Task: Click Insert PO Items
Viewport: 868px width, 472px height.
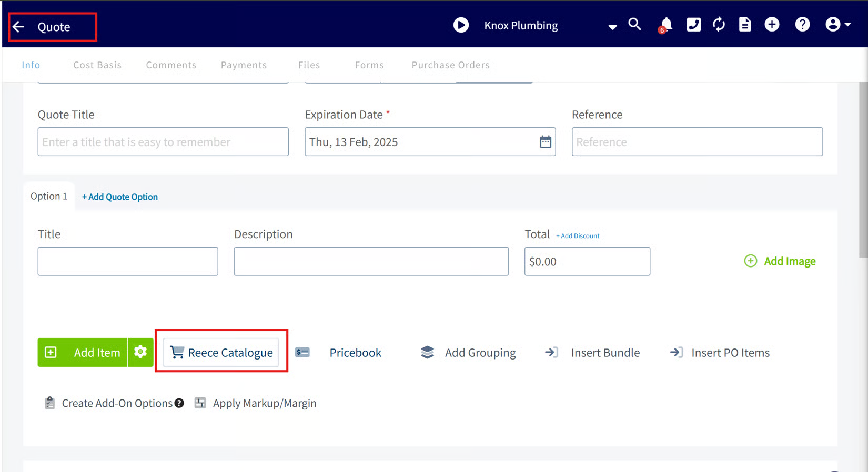Action: pyautogui.click(x=719, y=352)
